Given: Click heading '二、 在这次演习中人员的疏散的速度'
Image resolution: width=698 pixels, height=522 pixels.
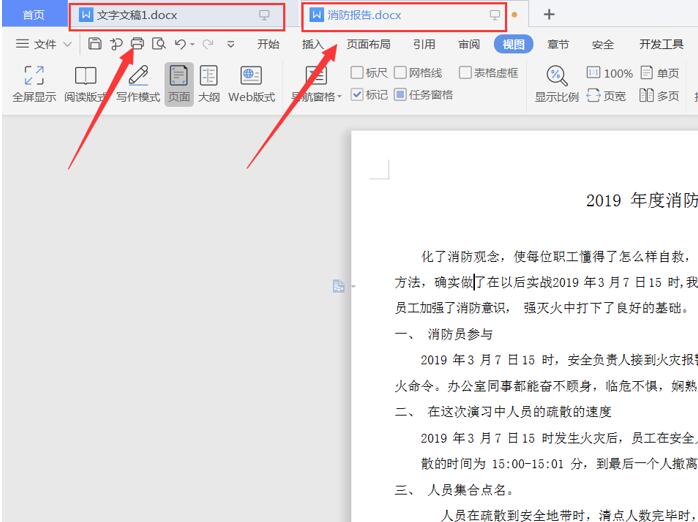Looking at the screenshot, I should pyautogui.click(x=503, y=412).
